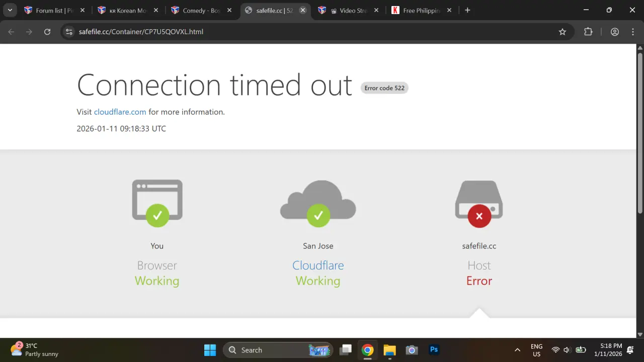
Task: Click the Error code 522 badge
Action: point(384,88)
